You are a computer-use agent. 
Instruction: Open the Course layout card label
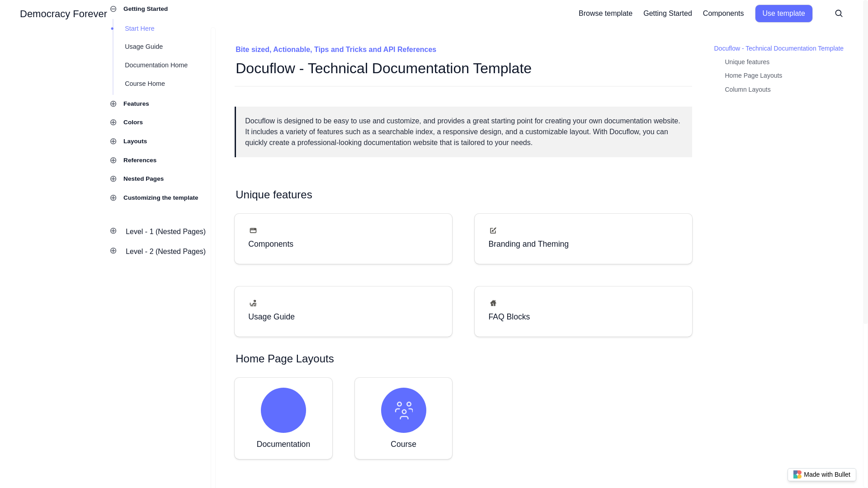tap(403, 444)
